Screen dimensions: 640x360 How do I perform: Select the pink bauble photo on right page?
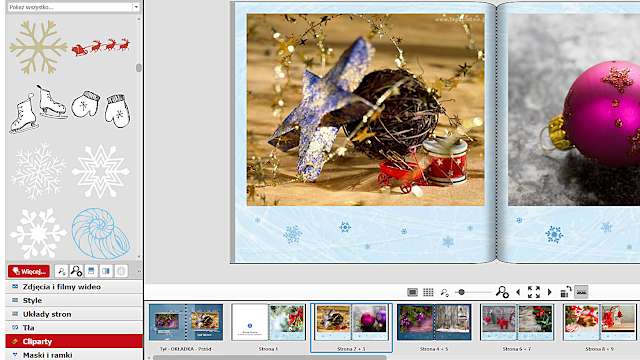(x=574, y=110)
